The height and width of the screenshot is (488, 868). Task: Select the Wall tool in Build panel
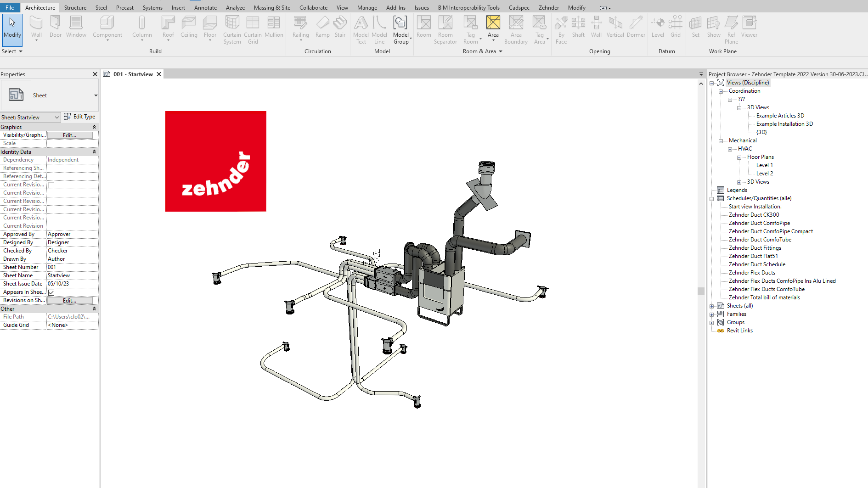click(36, 27)
